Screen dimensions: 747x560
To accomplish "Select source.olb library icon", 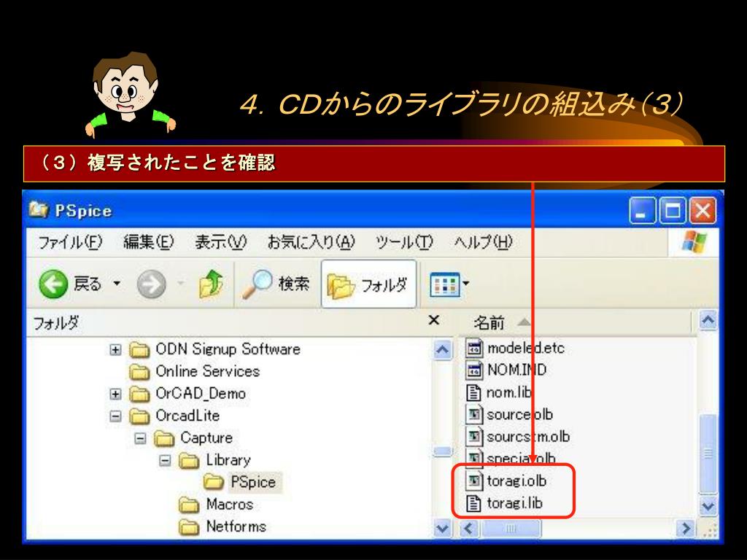I will point(473,414).
